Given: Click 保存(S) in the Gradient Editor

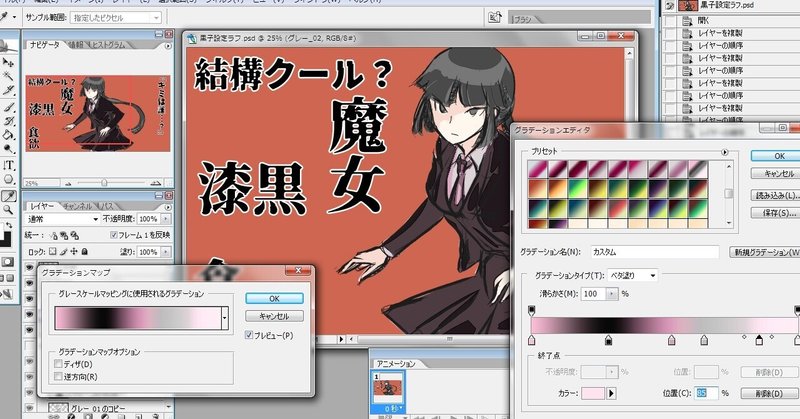Looking at the screenshot, I should (776, 213).
